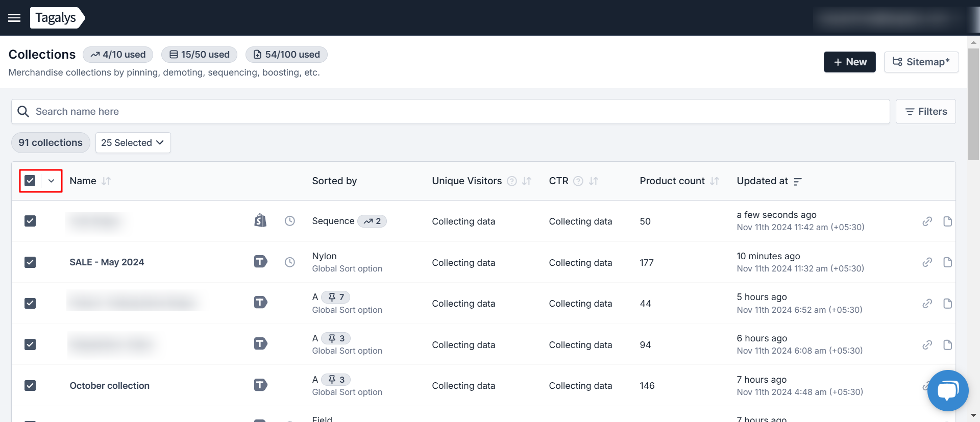Image resolution: width=980 pixels, height=422 pixels.
Task: Click clock icon for SALE - May 2024
Action: pos(290,262)
